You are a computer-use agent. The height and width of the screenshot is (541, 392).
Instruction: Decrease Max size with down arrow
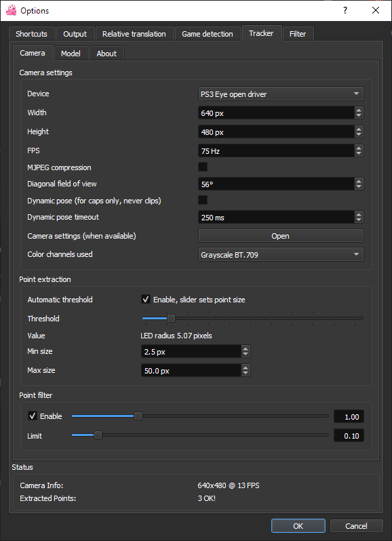[246, 374]
